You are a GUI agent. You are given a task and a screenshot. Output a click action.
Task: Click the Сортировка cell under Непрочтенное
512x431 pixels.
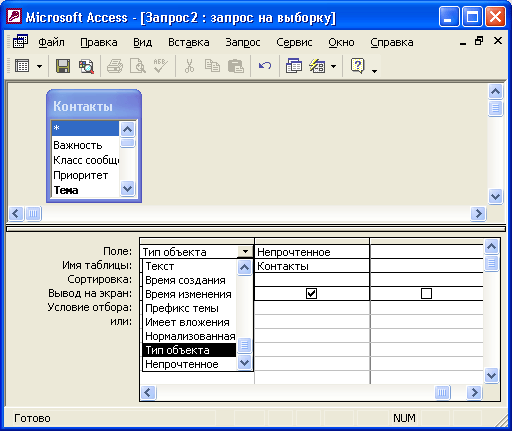(312, 279)
